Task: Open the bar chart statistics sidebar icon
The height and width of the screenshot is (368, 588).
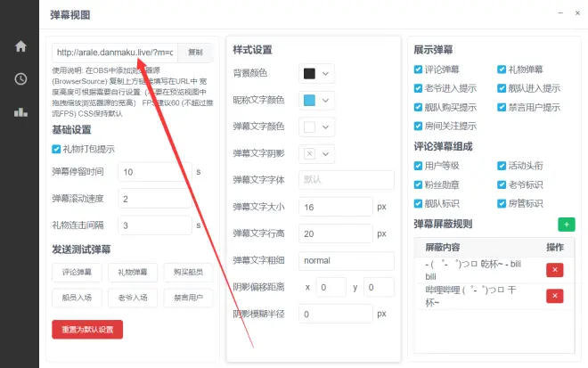Action: click(20, 111)
